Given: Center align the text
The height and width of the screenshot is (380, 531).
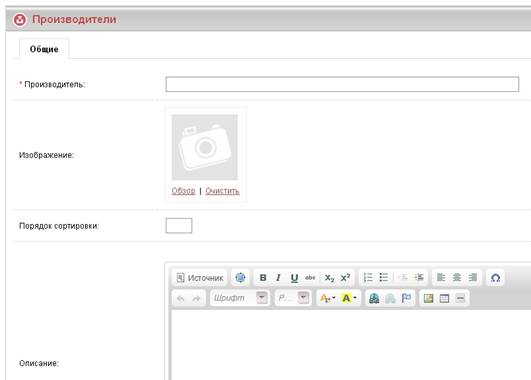Looking at the screenshot, I should (457, 278).
